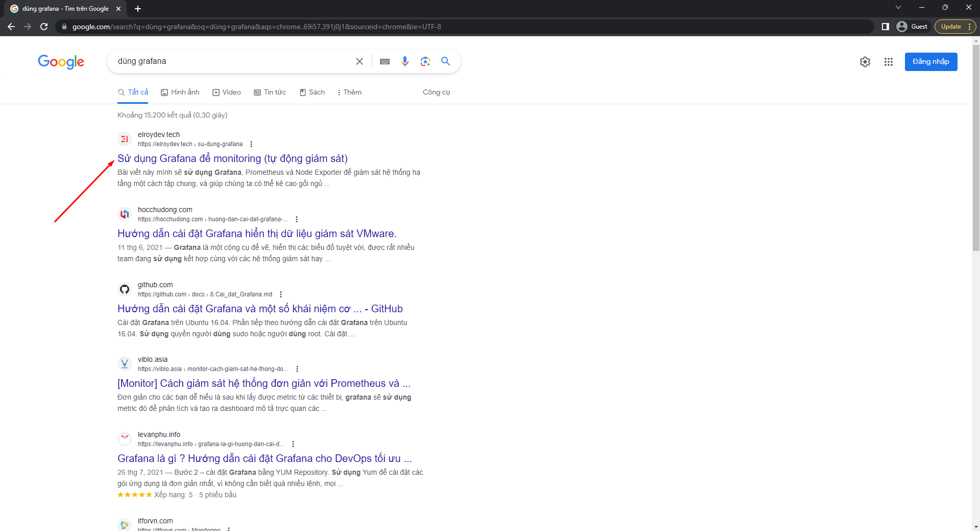Click the 'Xếp hạng: 5' rating text
The image size is (980, 531).
pyautogui.click(x=174, y=495)
